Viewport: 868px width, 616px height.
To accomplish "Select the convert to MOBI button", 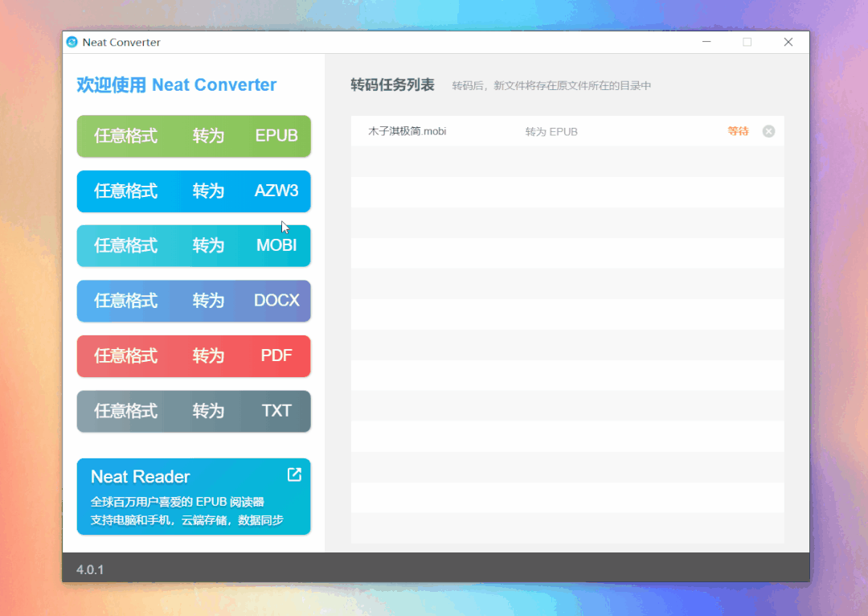I will point(194,245).
